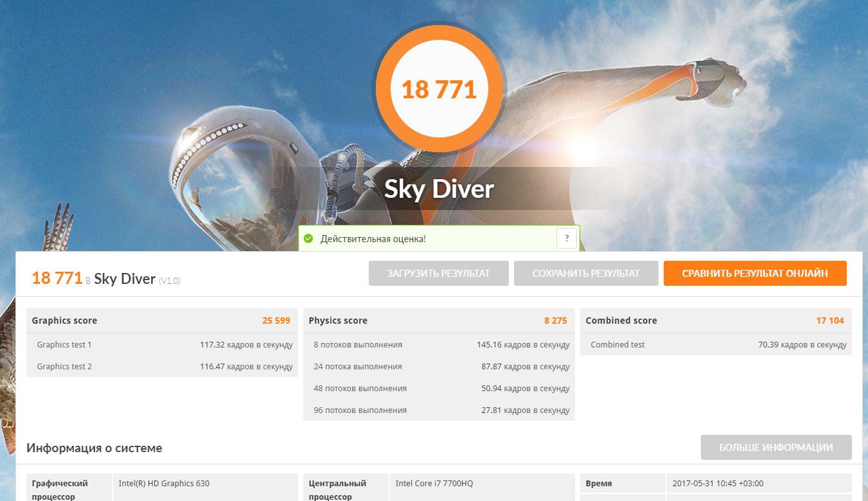
Task: Click the 116.47 кадров в секунду value
Action: 246,367
